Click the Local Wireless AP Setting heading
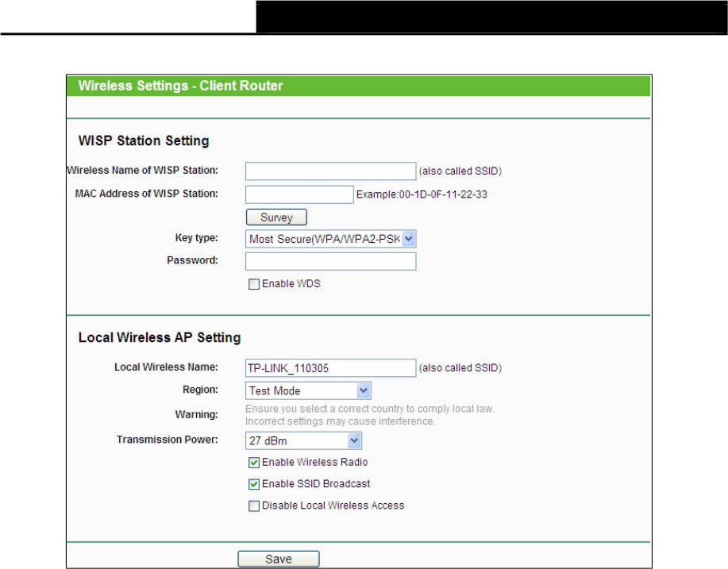Screen dimensions: 728x569 point(160,337)
